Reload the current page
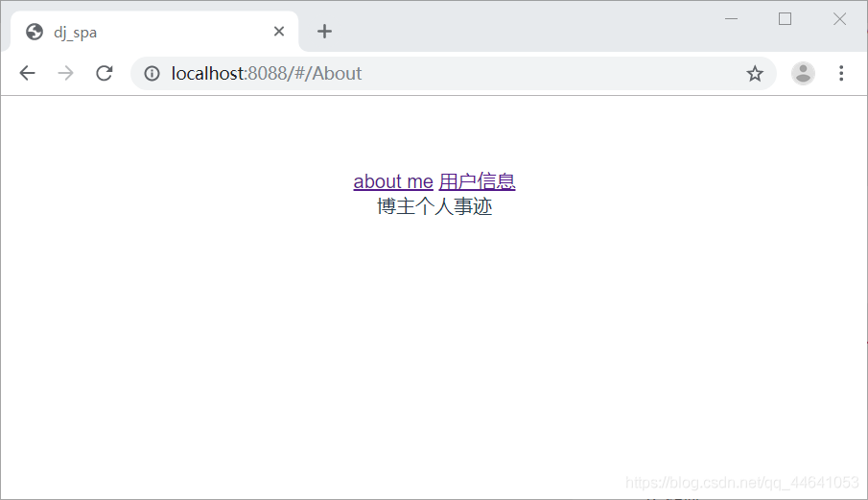 [x=105, y=73]
